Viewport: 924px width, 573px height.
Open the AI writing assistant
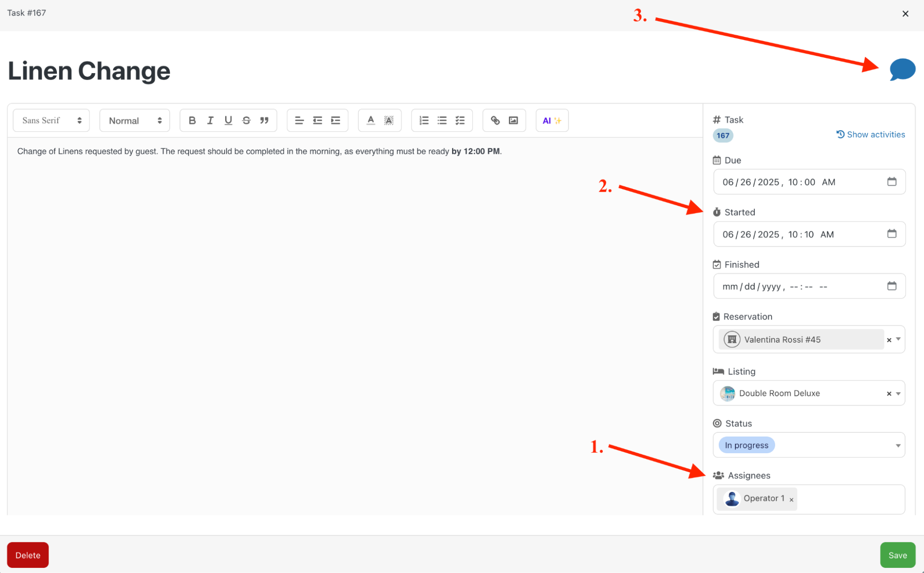551,121
